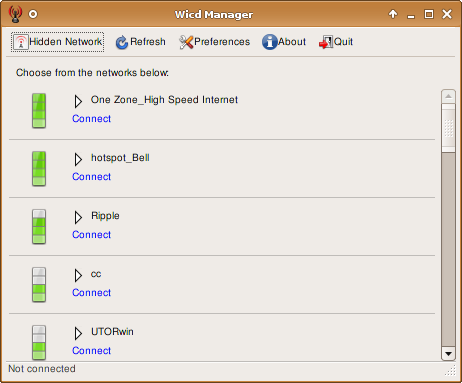Click the Wicd antenna icon in title bar

tap(15, 14)
